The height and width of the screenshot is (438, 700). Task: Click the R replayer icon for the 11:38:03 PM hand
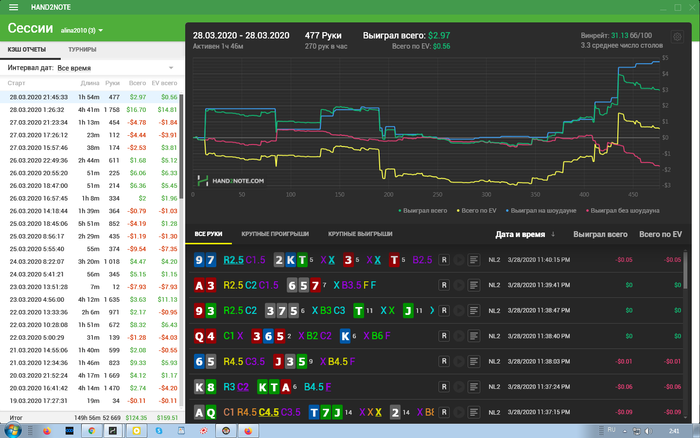point(444,361)
